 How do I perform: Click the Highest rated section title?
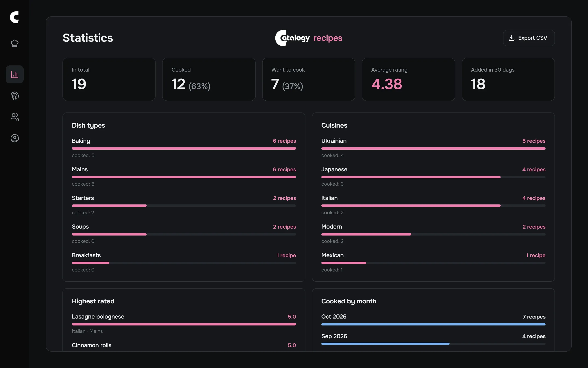tap(93, 301)
